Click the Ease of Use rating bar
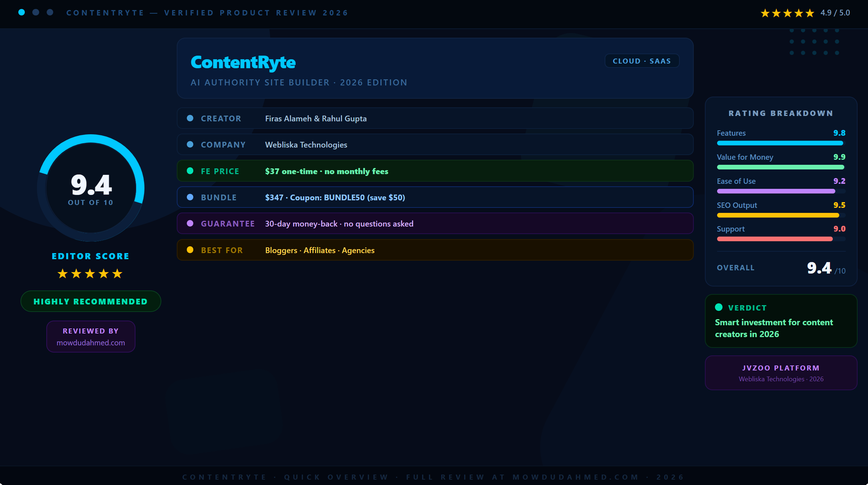This screenshot has width=868, height=485. [781, 191]
